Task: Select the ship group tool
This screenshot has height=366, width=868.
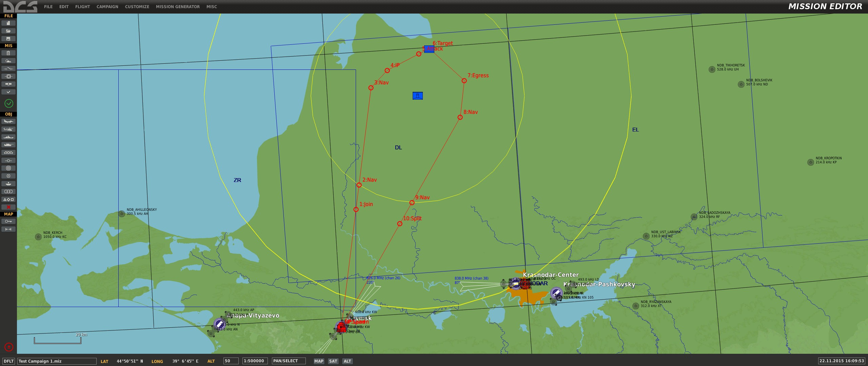Action: click(x=8, y=137)
